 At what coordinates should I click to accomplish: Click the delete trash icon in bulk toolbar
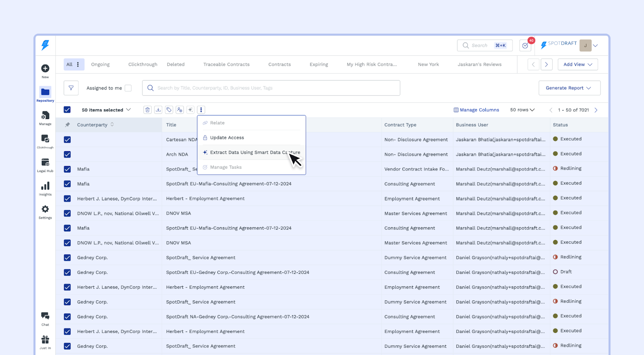[x=147, y=110]
